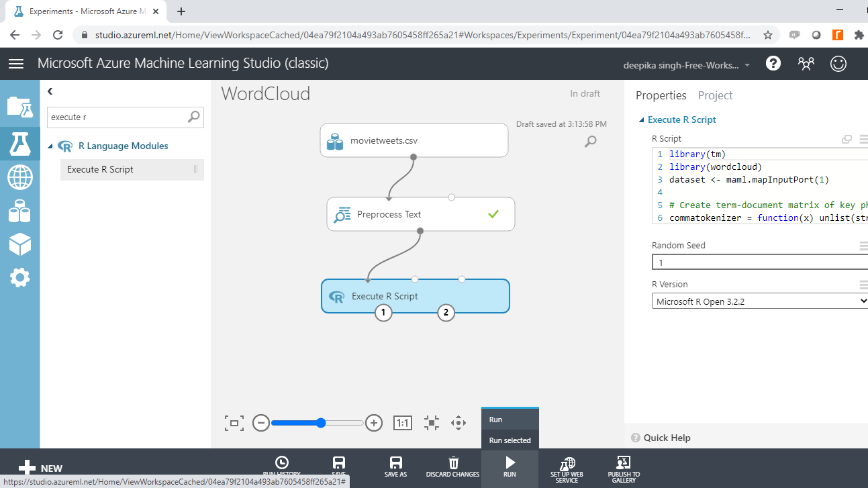This screenshot has width=868, height=488.
Task: Choose Run from the popup menu
Action: pyautogui.click(x=510, y=420)
